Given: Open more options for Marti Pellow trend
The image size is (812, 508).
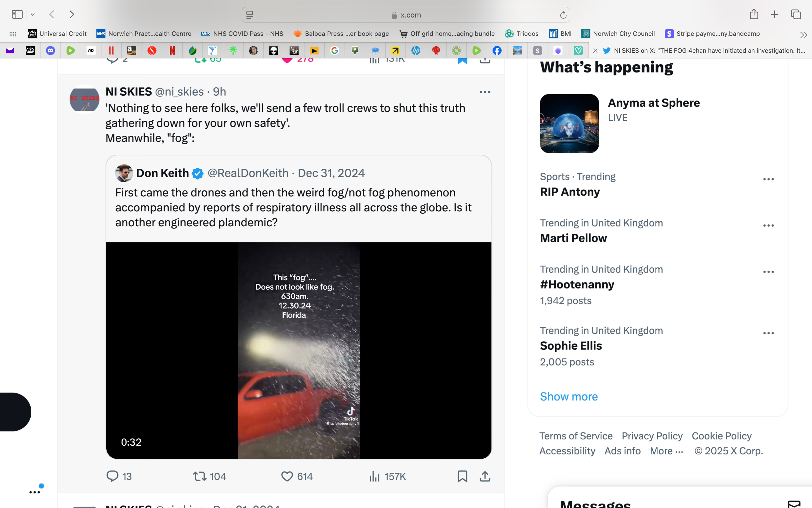Looking at the screenshot, I should [768, 225].
